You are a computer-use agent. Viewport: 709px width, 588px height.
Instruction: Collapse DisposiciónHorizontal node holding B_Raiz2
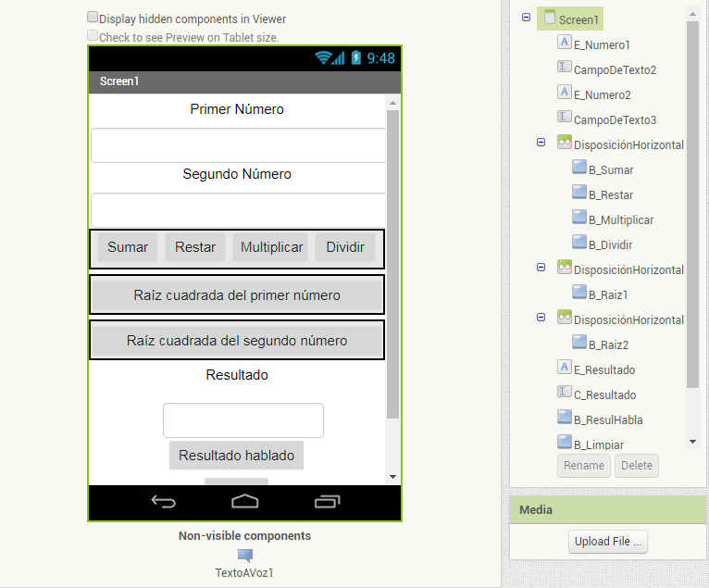coord(541,317)
